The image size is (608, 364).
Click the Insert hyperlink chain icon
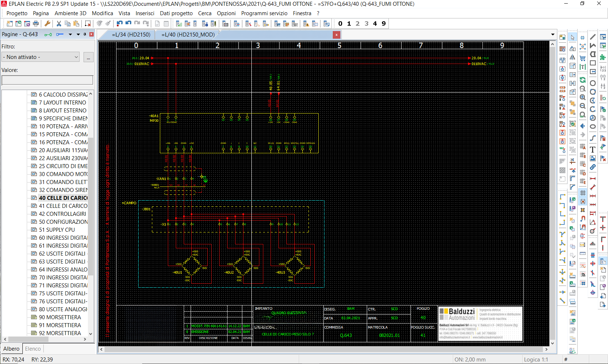coord(593,167)
